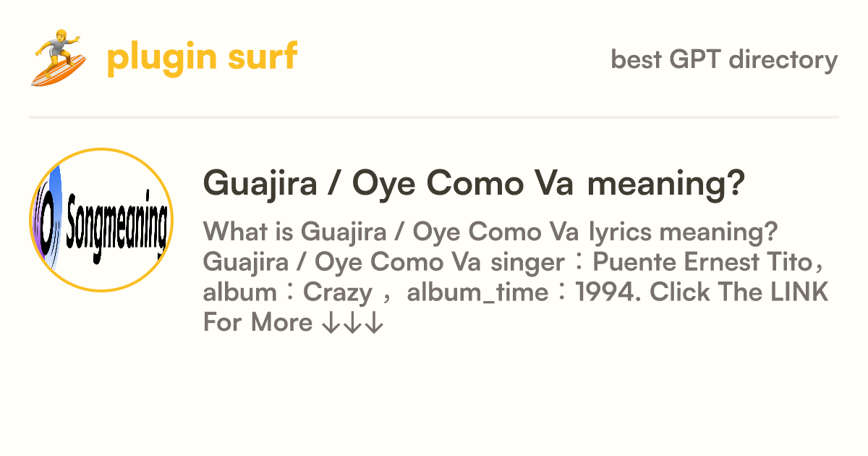Click the For More text in the description

pyautogui.click(x=257, y=323)
